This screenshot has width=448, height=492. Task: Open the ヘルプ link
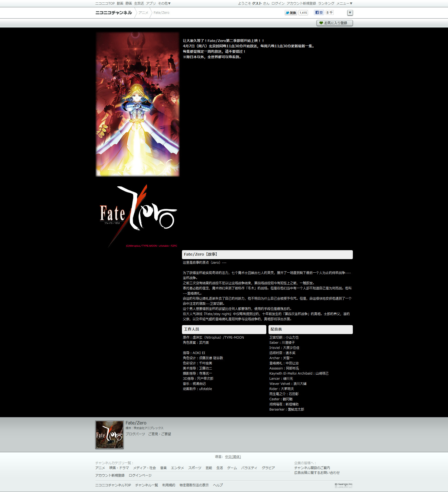point(218,485)
